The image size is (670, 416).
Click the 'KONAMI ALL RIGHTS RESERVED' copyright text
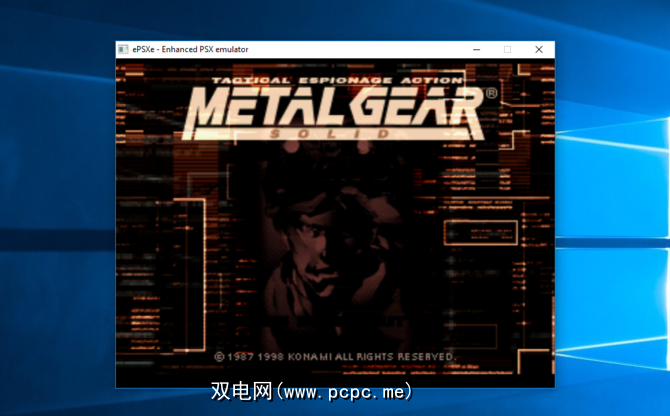372,357
